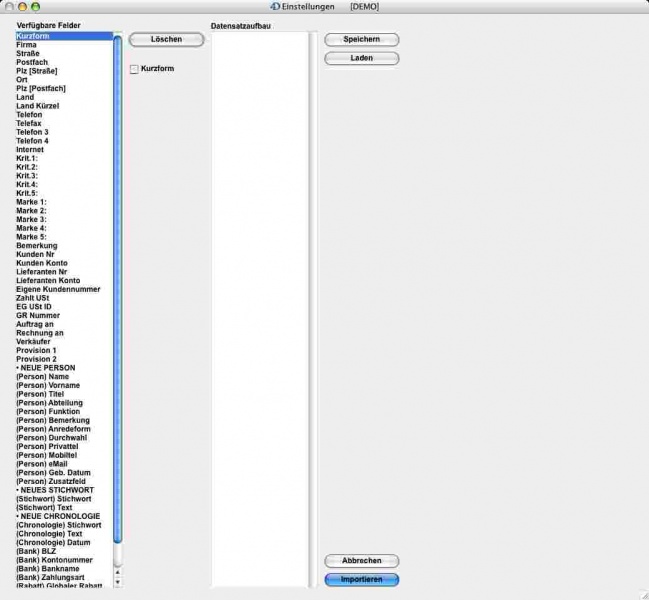
Task: Start import with the Importieren button
Action: coord(361,579)
